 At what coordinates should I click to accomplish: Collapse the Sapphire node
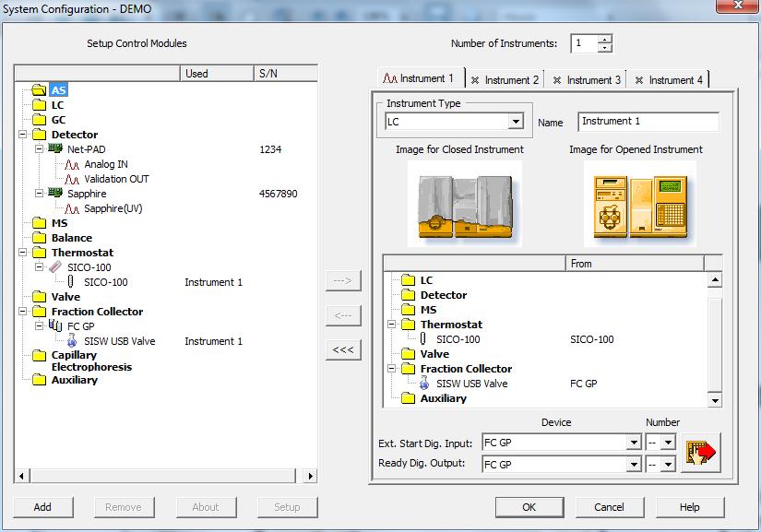pyautogui.click(x=39, y=193)
